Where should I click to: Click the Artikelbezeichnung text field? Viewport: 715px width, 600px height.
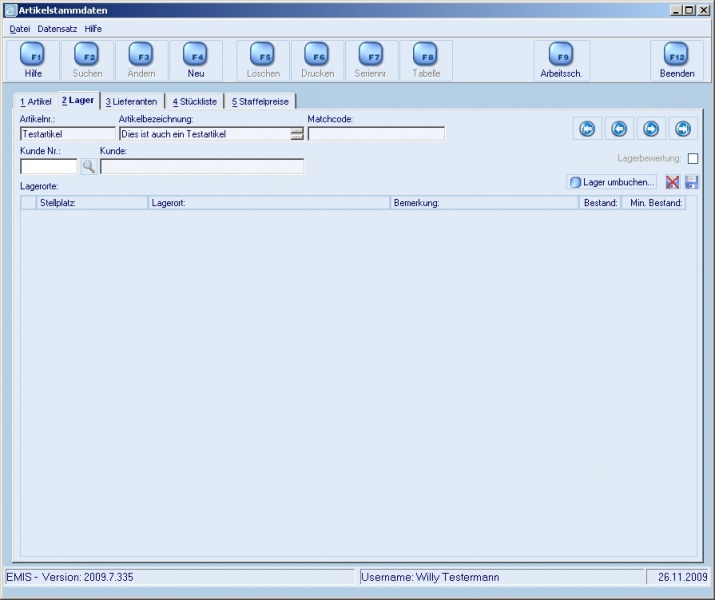coord(205,134)
